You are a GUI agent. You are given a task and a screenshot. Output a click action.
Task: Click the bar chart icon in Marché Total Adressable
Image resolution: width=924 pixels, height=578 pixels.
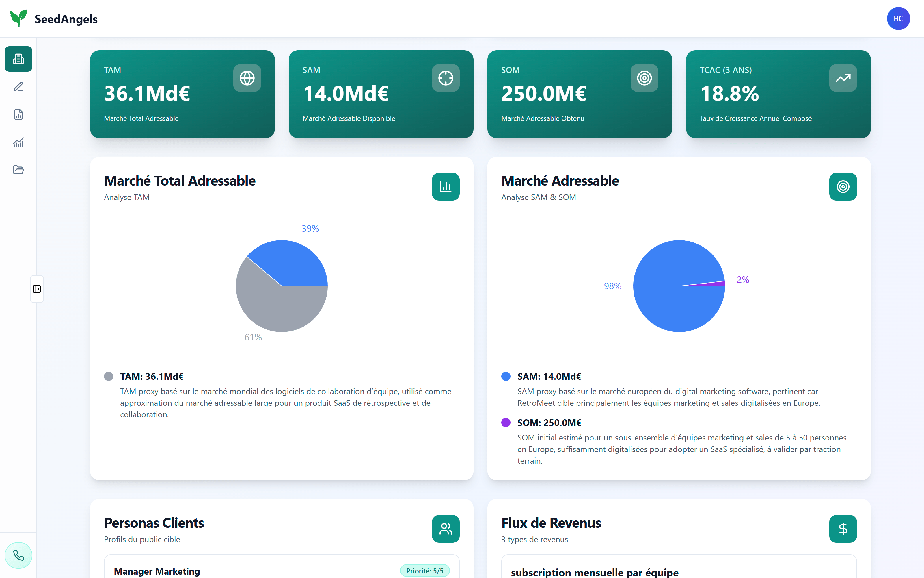coord(446,187)
